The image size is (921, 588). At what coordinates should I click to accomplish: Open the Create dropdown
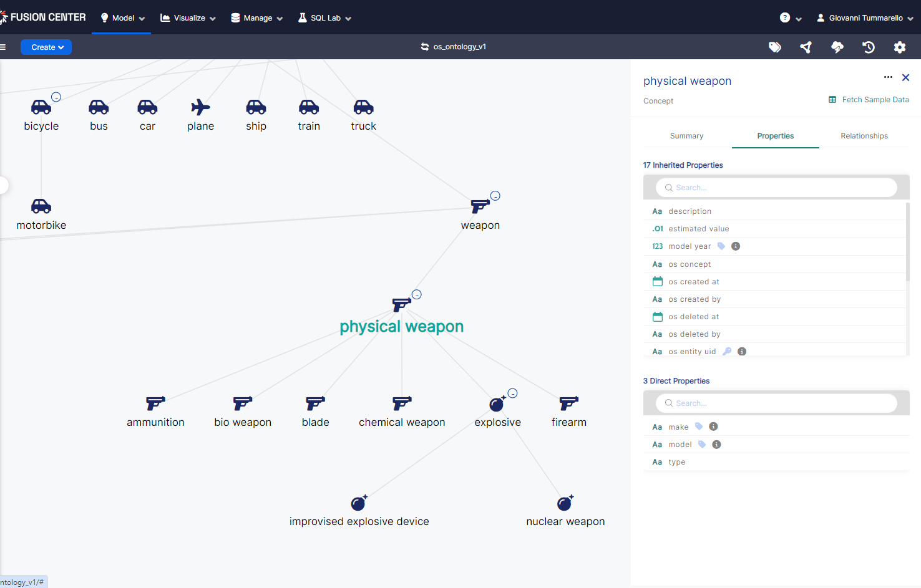tap(46, 47)
